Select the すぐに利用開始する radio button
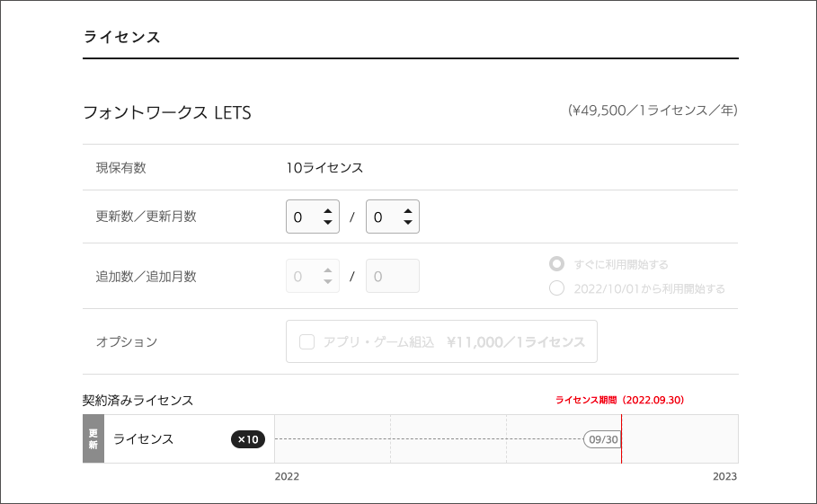817x504 pixels. coord(557,264)
